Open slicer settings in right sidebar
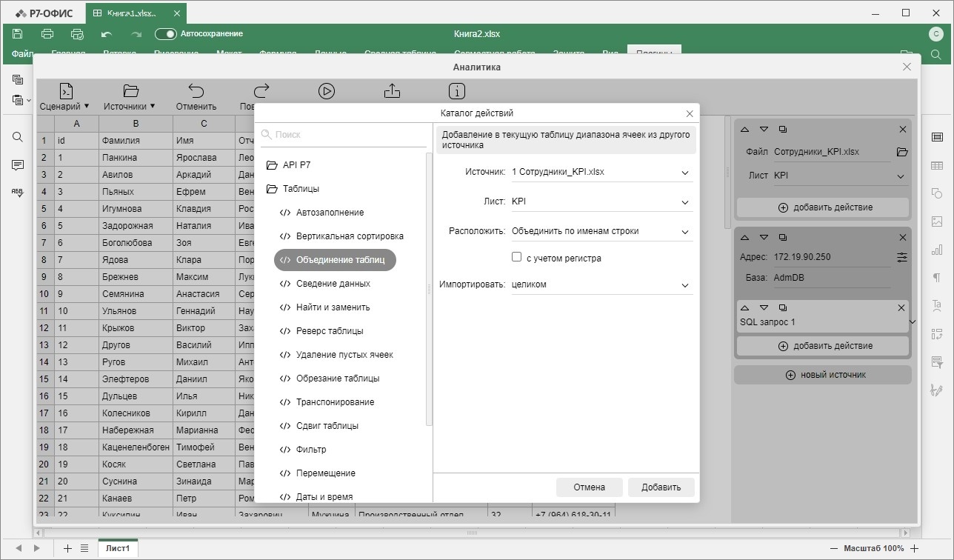Viewport: 954px width, 560px height. (x=937, y=361)
